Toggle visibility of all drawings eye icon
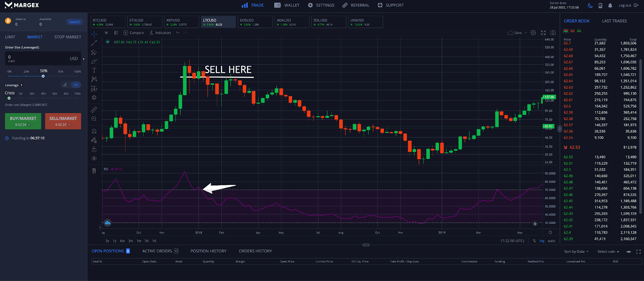Screen dimensions: 644x281 tap(94, 158)
